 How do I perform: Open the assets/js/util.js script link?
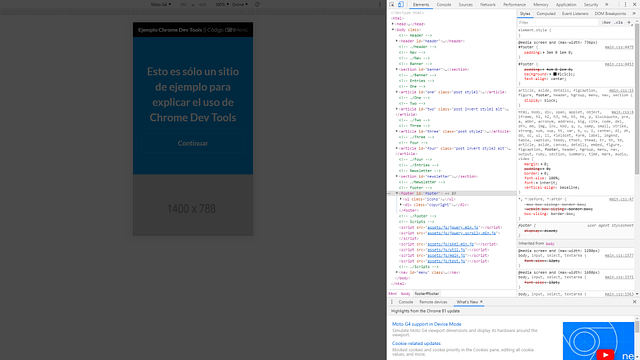pyautogui.click(x=447, y=250)
